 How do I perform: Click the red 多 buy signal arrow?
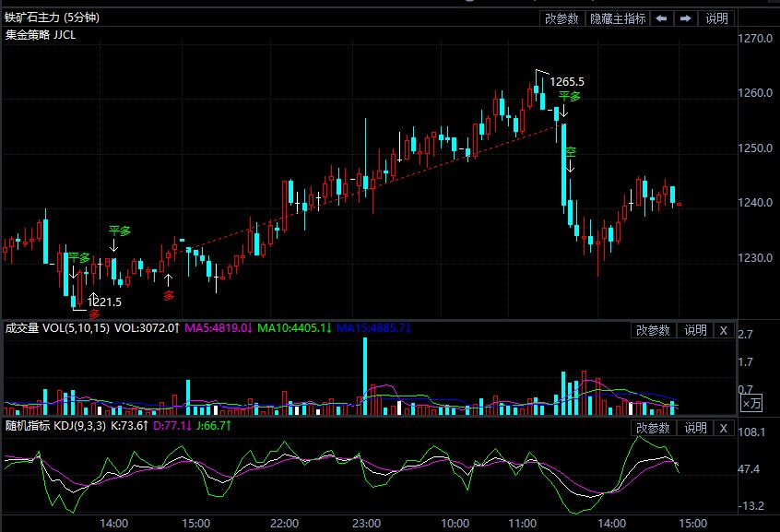[x=168, y=278]
